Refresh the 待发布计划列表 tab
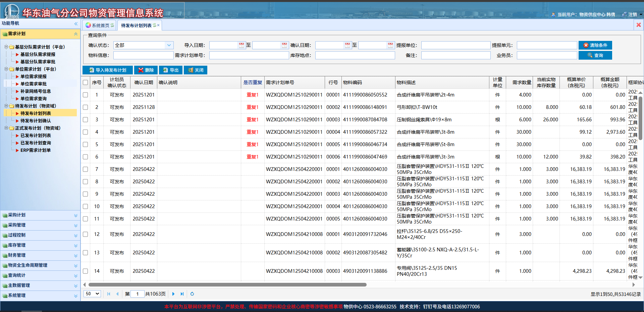 (x=154, y=25)
